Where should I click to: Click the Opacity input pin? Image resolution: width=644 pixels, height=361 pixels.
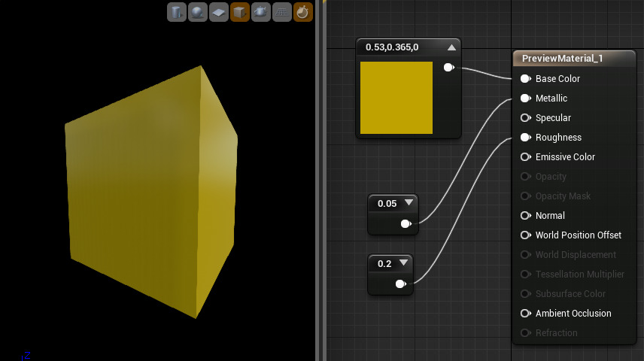pyautogui.click(x=525, y=177)
